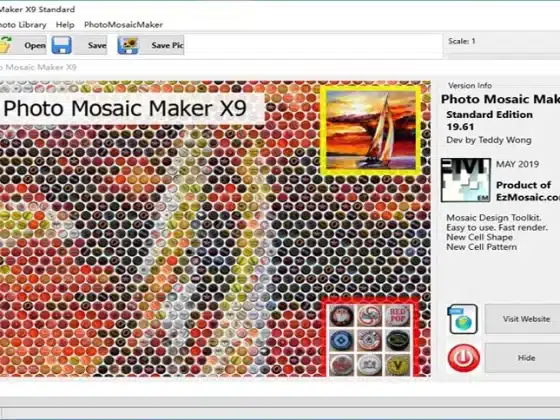Click the Open folder icon

point(5,45)
